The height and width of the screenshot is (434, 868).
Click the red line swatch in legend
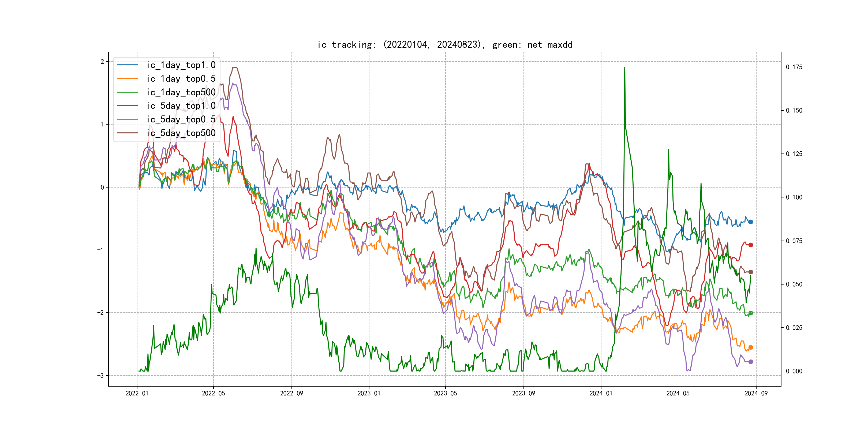click(127, 106)
